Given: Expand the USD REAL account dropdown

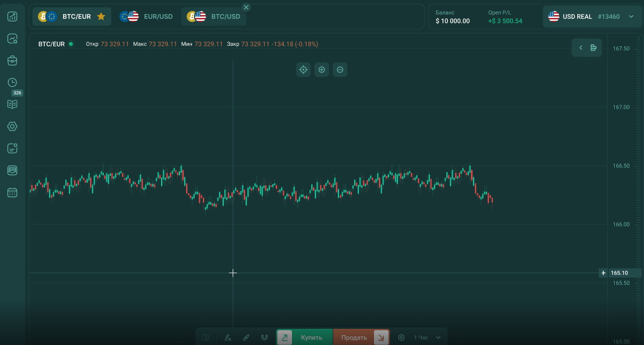Looking at the screenshot, I should click(631, 17).
